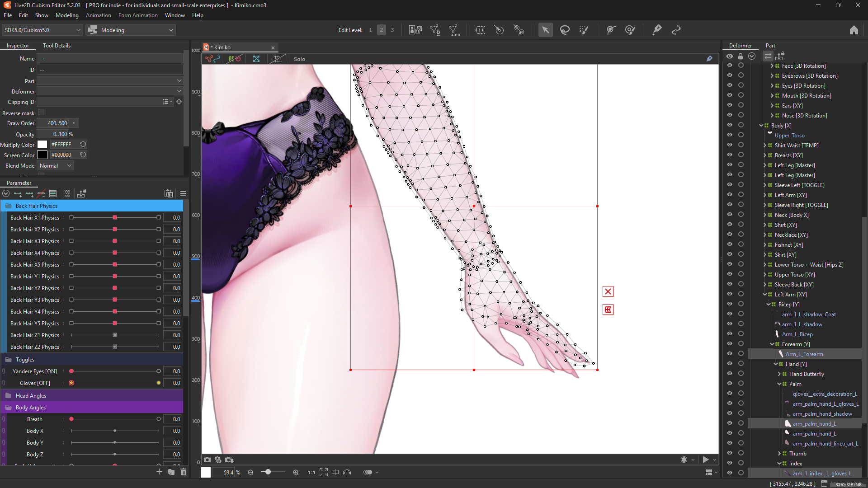The width and height of the screenshot is (868, 488).
Task: Select edit level 3
Action: coord(392,30)
